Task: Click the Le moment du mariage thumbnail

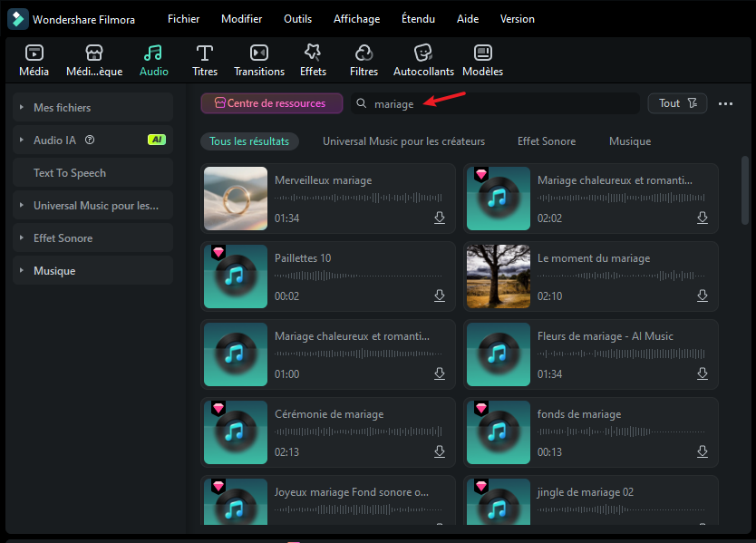Action: 498,276
